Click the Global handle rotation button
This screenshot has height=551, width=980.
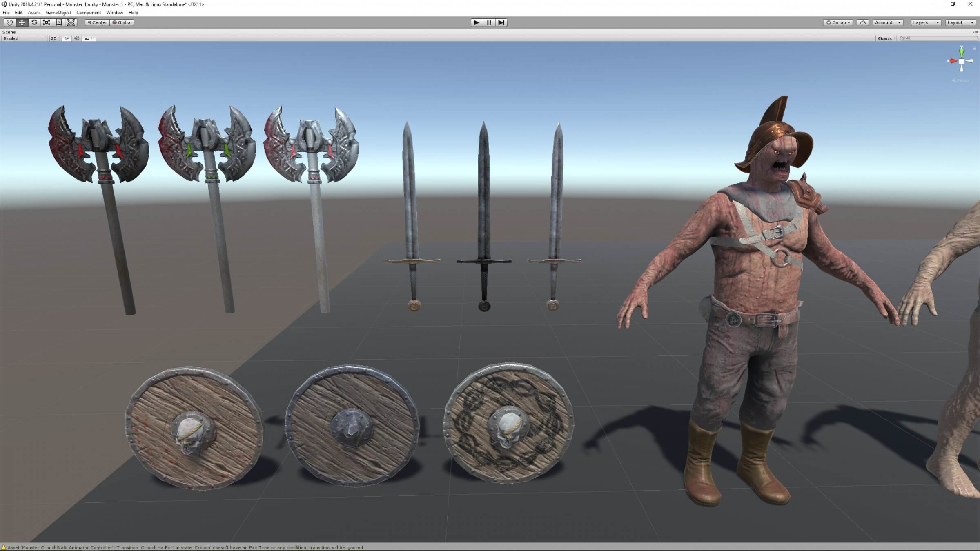[x=122, y=22]
